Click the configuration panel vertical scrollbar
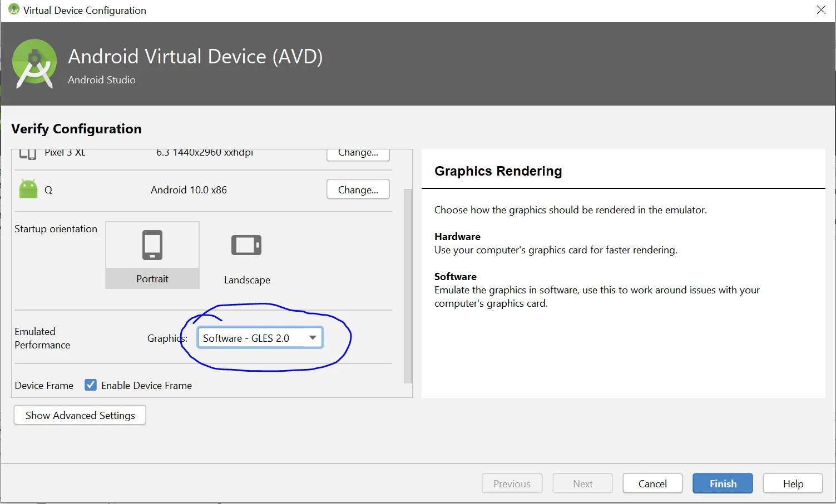The width and height of the screenshot is (836, 504). pos(408,286)
